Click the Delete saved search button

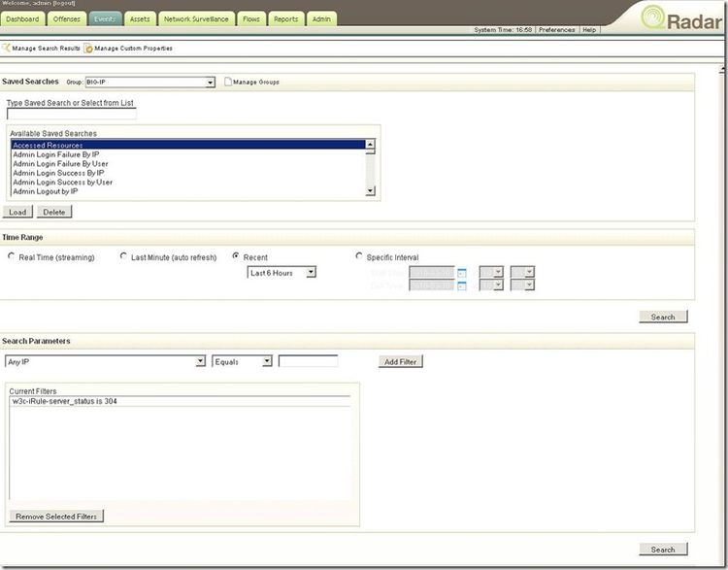[x=54, y=212]
